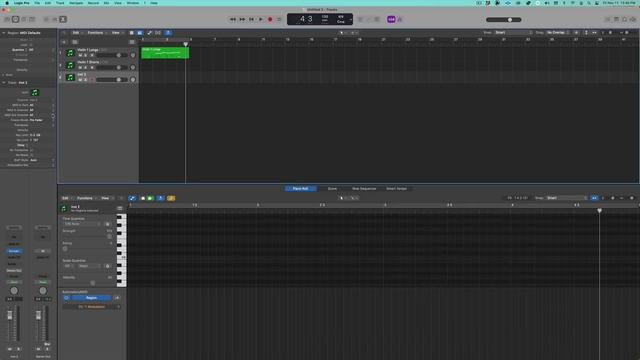Screen dimensions: 640x360
Task: Click the Inst 3 track icon
Action: 70,77
